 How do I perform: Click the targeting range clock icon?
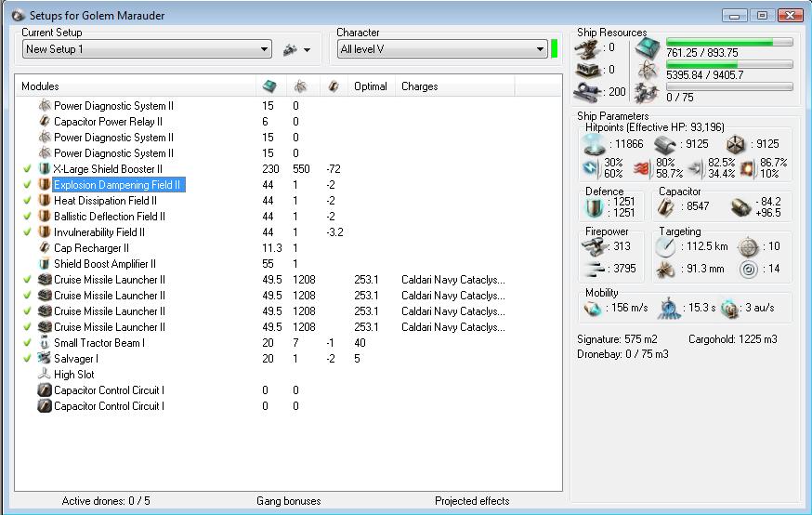[x=665, y=247]
